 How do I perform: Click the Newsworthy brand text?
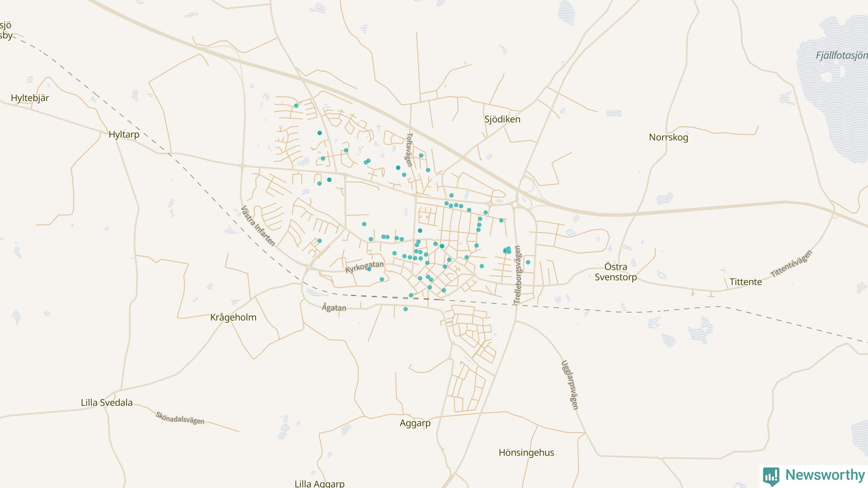pyautogui.click(x=825, y=475)
